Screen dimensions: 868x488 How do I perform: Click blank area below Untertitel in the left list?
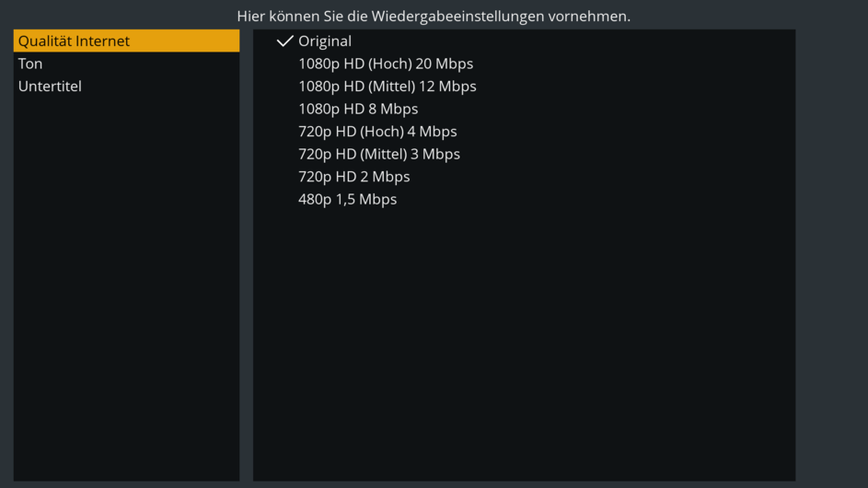pyautogui.click(x=126, y=276)
